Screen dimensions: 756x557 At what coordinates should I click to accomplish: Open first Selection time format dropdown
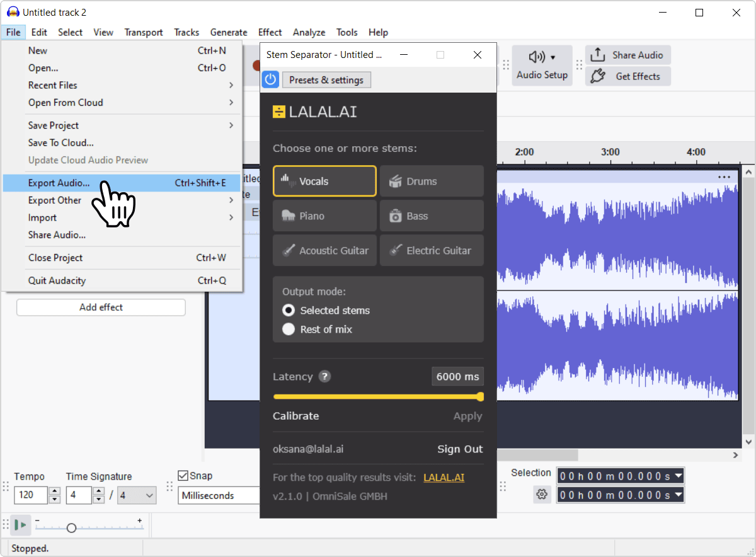click(x=678, y=476)
